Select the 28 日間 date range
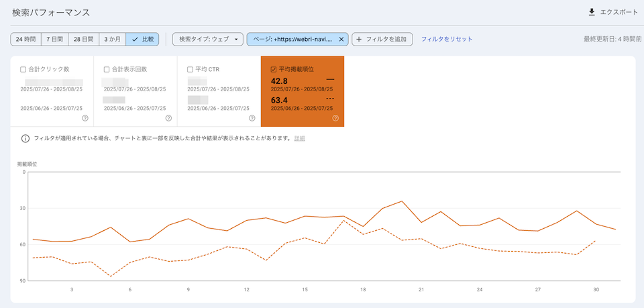644x308 pixels. click(x=84, y=40)
